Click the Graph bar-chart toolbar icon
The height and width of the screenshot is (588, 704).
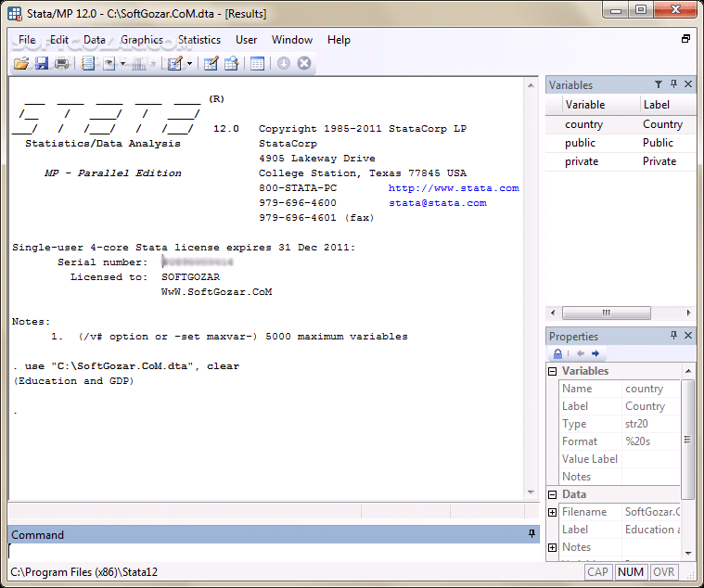(x=139, y=63)
